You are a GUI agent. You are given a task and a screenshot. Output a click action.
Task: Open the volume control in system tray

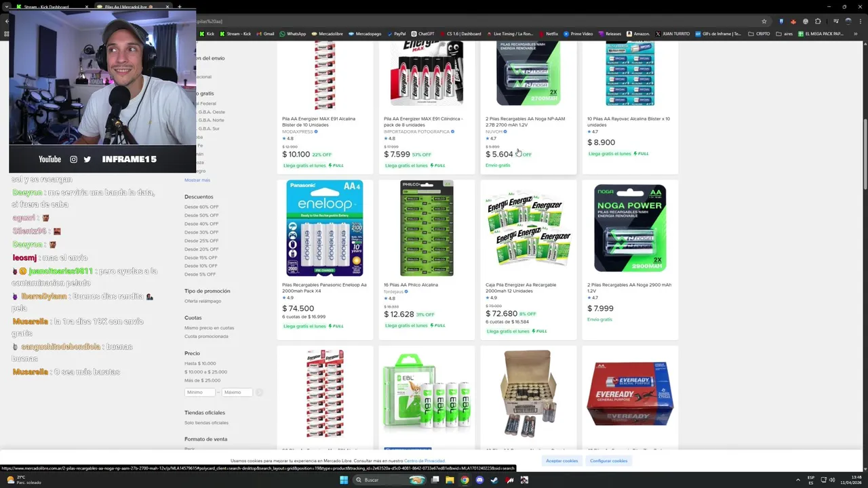tap(832, 480)
